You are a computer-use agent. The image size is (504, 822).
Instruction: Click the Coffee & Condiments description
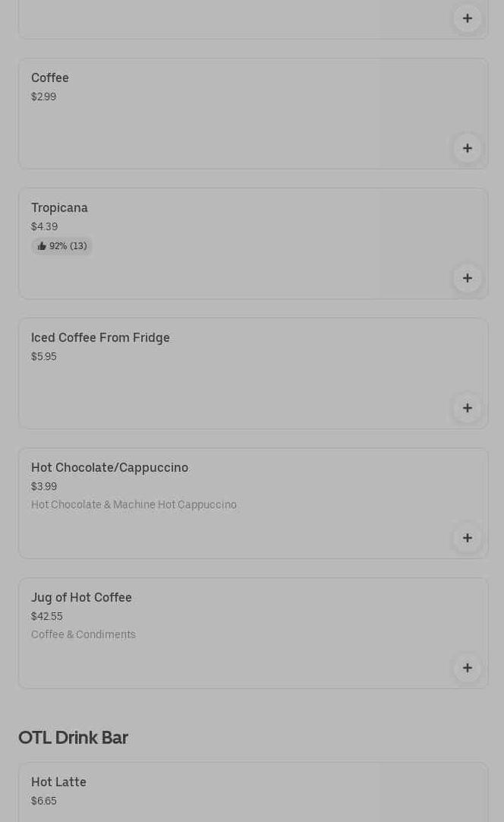pyautogui.click(x=83, y=634)
